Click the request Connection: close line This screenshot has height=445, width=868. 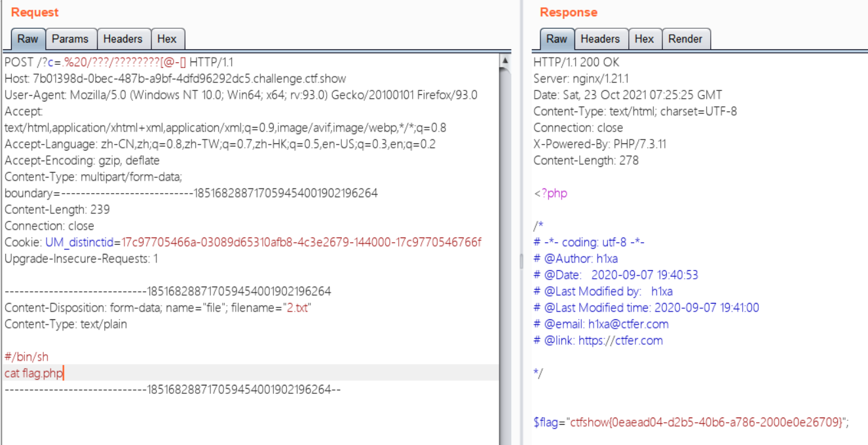point(49,226)
